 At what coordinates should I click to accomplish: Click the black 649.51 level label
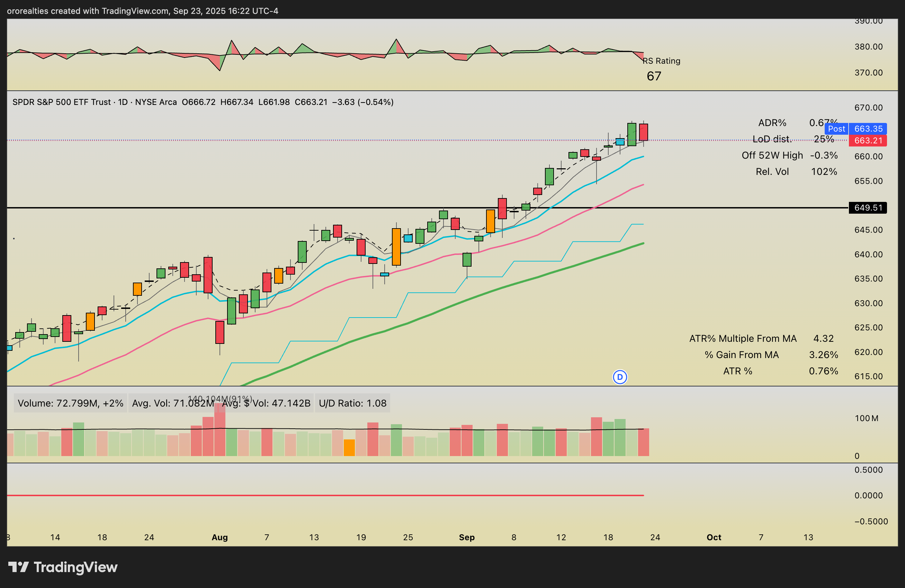(868, 208)
